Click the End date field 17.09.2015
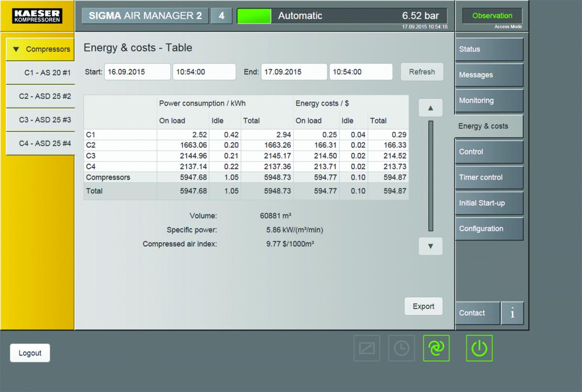This screenshot has height=392, width=582. pos(294,72)
